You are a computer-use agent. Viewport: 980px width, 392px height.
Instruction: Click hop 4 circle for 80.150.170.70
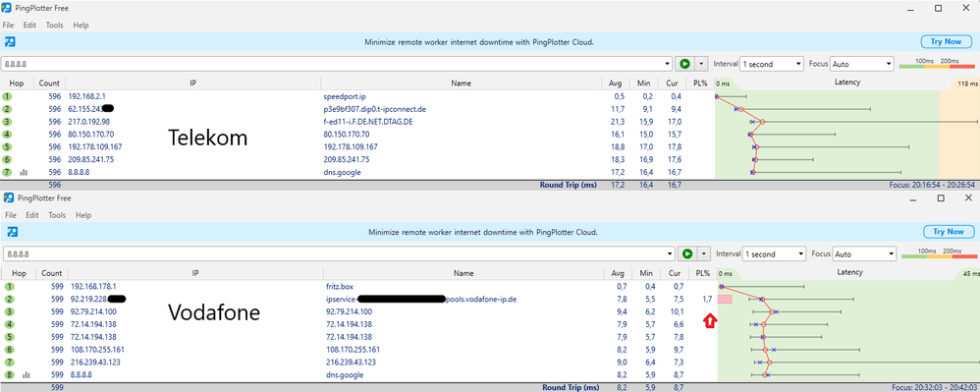[7, 134]
